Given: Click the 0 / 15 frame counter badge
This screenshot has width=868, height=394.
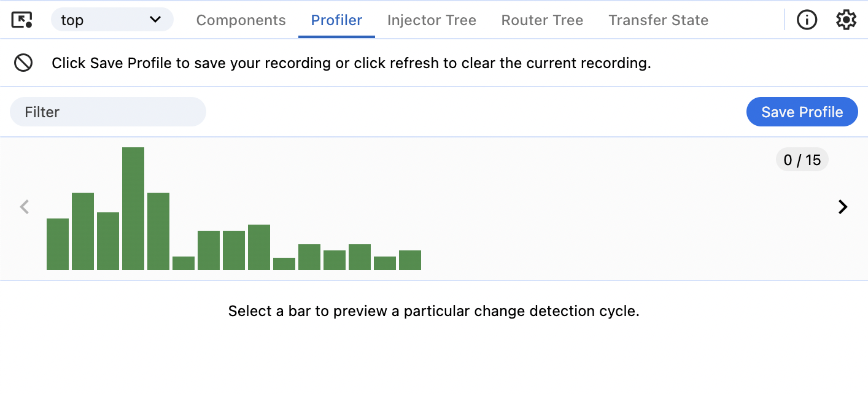Looking at the screenshot, I should coord(802,159).
